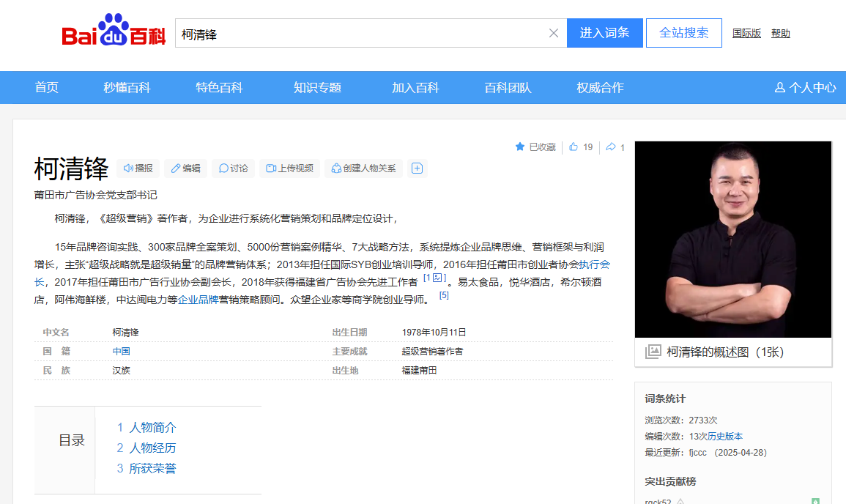Click the 全站搜索 button
The height and width of the screenshot is (504, 846).
point(683,32)
